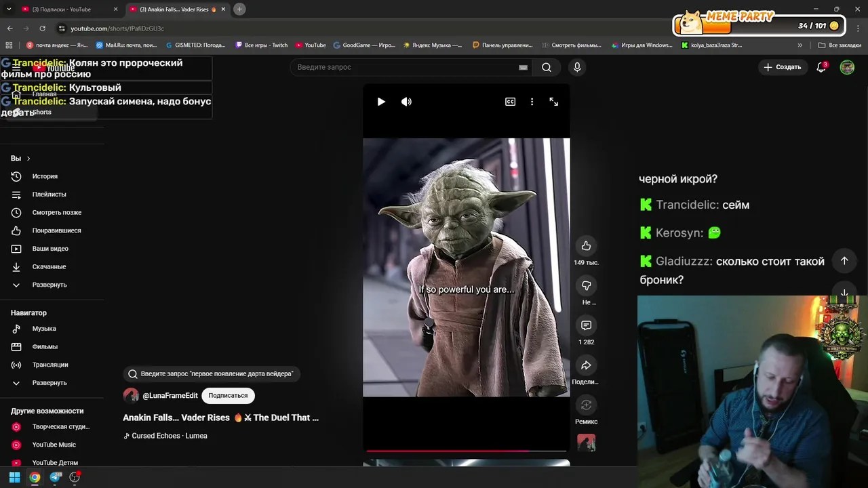Screen dimensions: 868x488
Task: Open the sound thumbnail below Remix
Action: coord(586,443)
